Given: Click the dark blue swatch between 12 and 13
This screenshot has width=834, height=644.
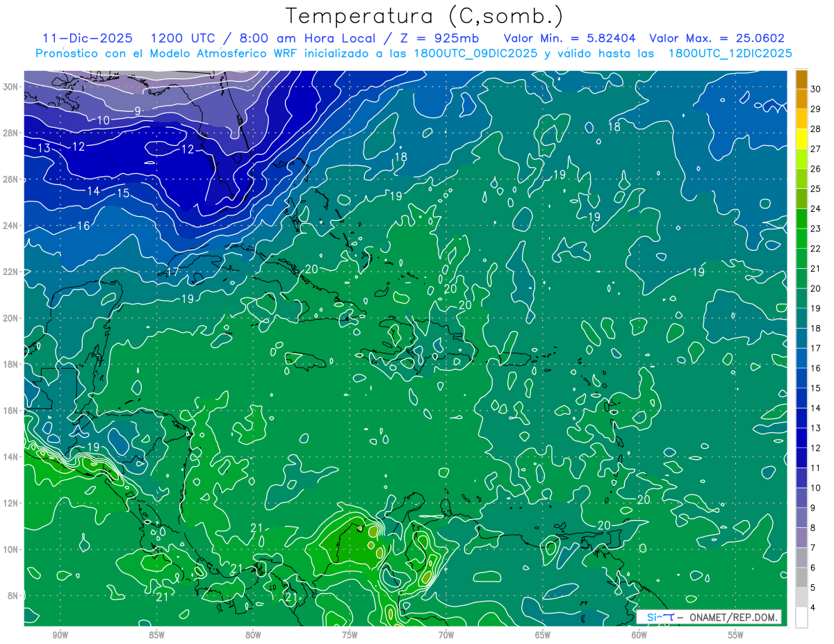Looking at the screenshot, I should click(x=801, y=438).
